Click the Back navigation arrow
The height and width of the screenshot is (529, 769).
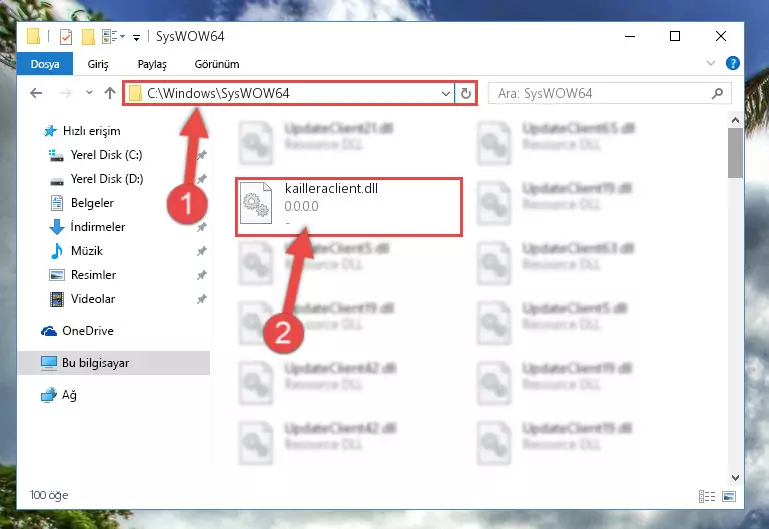(x=36, y=93)
